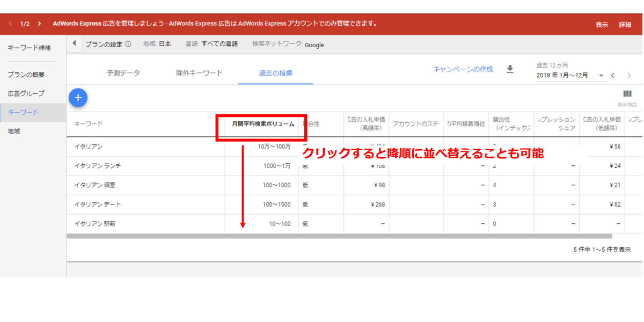Screen dimensions: 644x322
Task: Open キーワード候補 in sidebar
Action: (x=29, y=48)
